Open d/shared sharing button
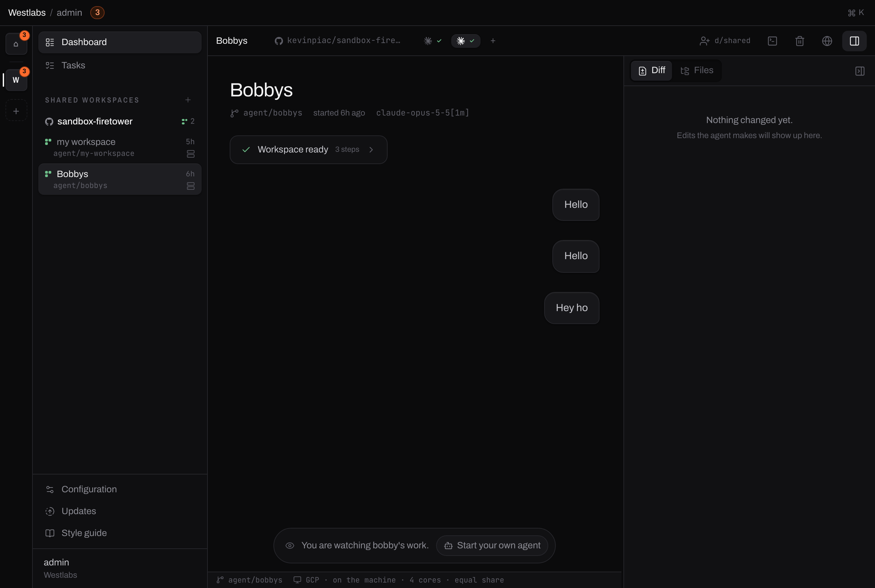Image resolution: width=875 pixels, height=588 pixels. pyautogui.click(x=725, y=41)
